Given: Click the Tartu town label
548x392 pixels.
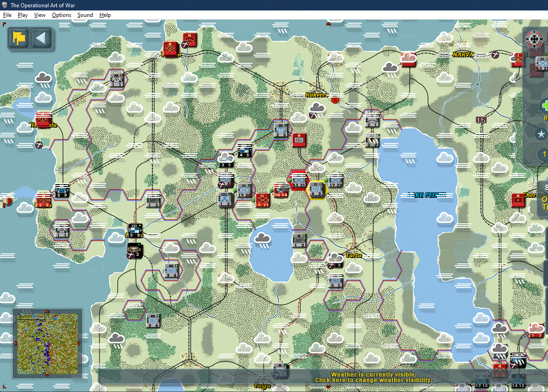Looking at the screenshot, I should pyautogui.click(x=353, y=255).
